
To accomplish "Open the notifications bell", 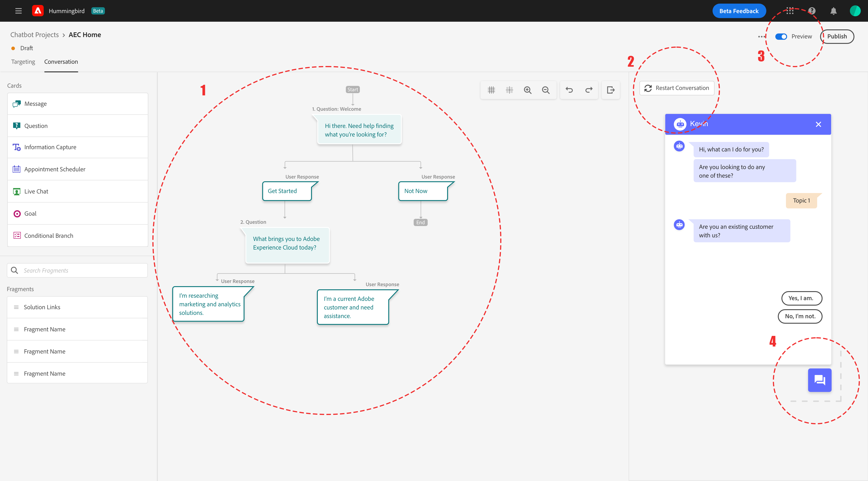I will tap(834, 11).
